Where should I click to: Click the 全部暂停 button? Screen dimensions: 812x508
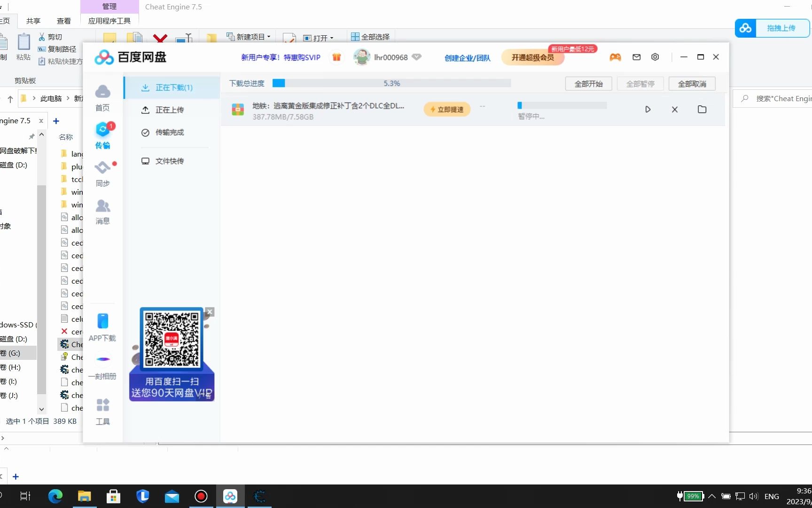tap(640, 84)
